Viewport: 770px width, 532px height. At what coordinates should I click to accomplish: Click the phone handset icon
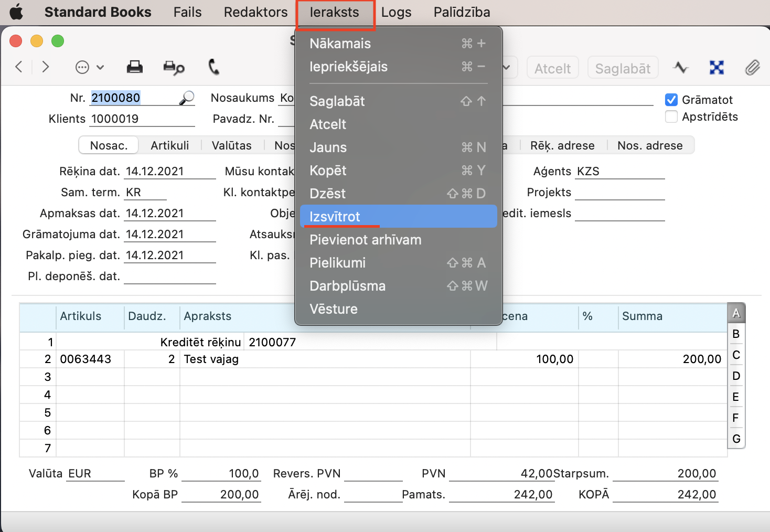click(213, 67)
